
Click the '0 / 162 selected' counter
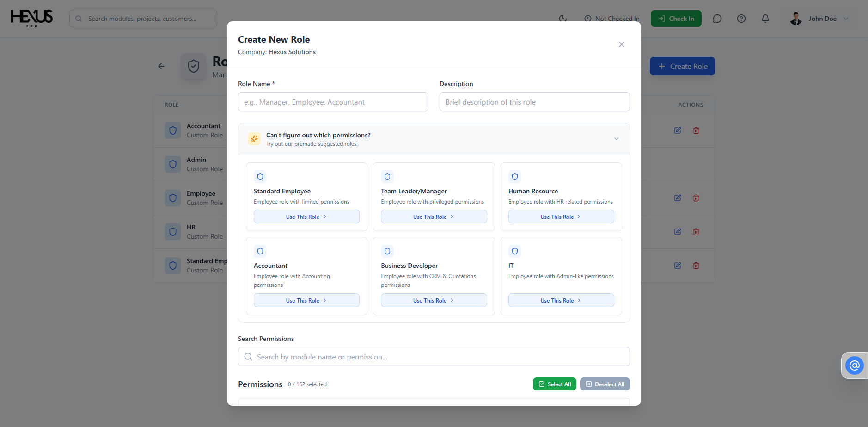(307, 384)
